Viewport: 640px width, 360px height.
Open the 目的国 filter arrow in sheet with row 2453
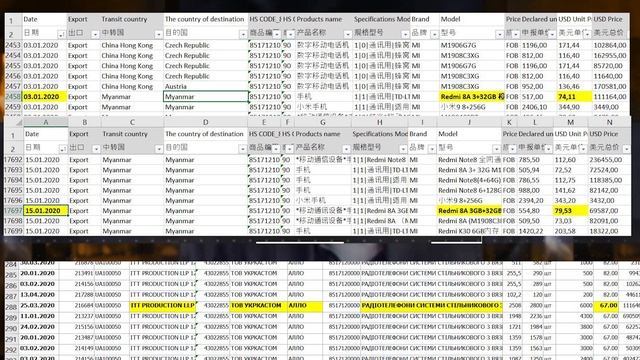point(242,34)
